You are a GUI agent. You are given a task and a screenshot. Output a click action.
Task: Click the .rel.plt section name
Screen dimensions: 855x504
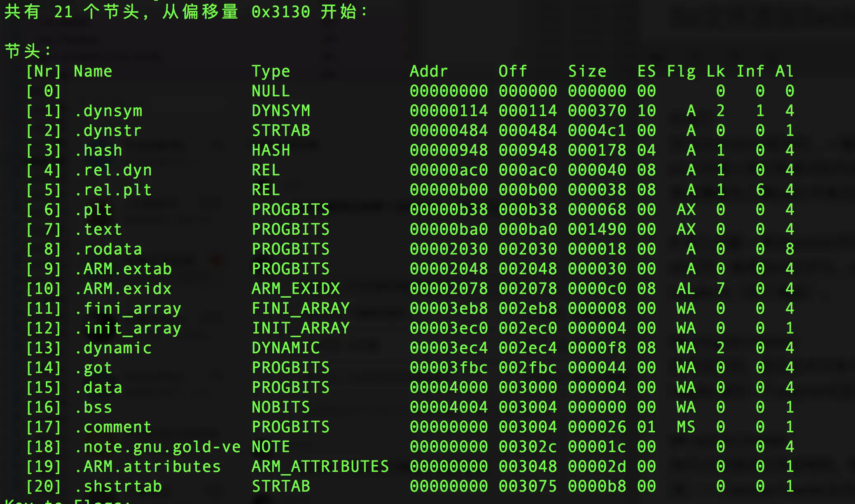click(x=113, y=190)
